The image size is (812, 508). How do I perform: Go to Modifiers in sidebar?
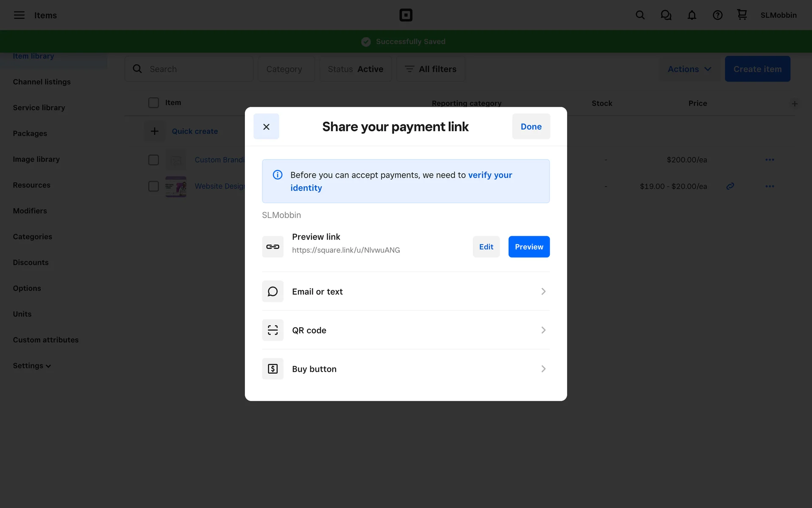click(30, 211)
